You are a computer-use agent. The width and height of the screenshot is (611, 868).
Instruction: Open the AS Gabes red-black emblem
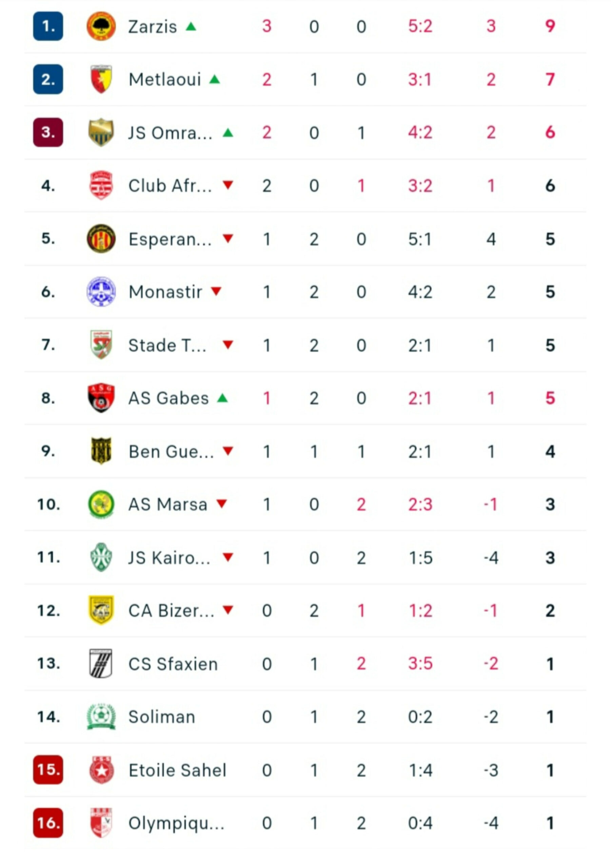pos(101,398)
